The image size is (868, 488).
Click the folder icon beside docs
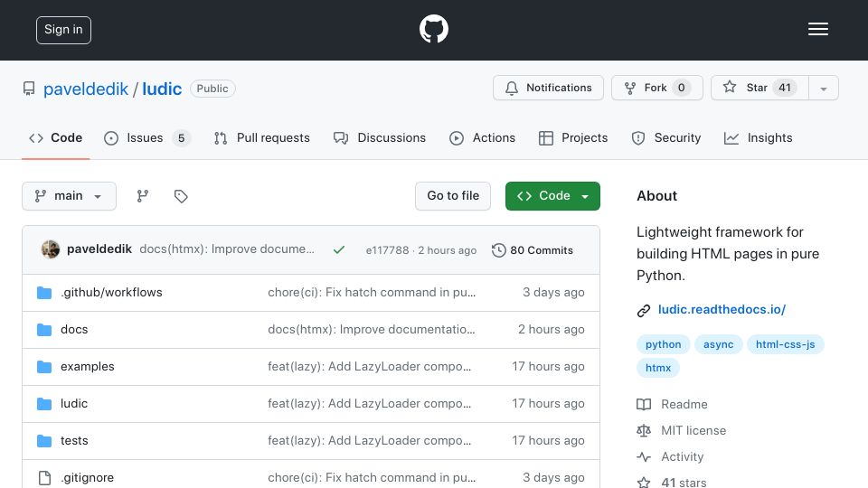(x=44, y=330)
